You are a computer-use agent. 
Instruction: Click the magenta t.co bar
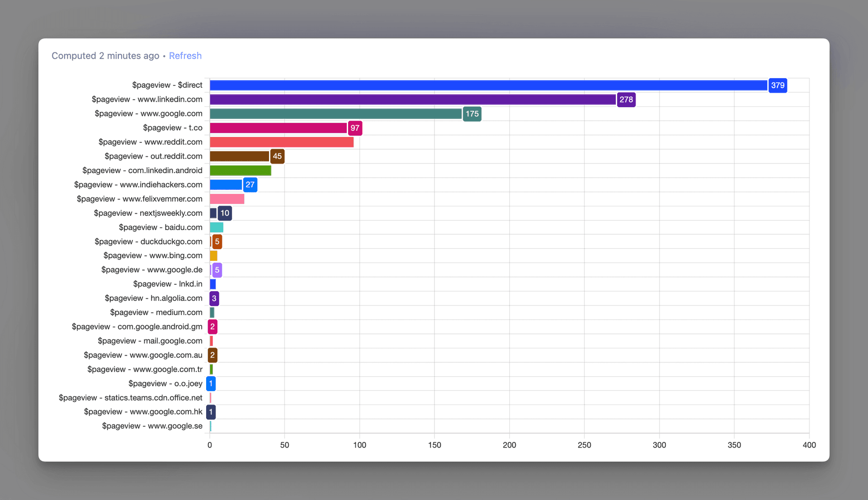pos(278,128)
